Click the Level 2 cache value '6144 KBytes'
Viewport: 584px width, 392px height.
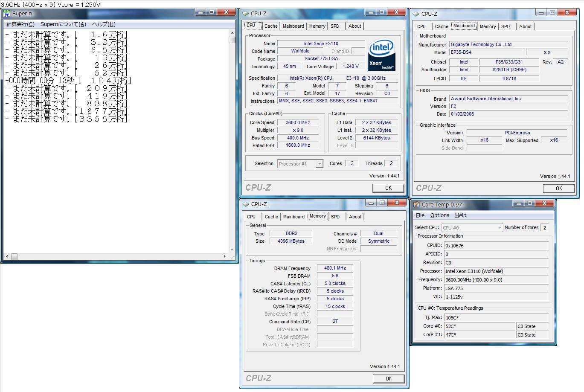[x=377, y=138]
